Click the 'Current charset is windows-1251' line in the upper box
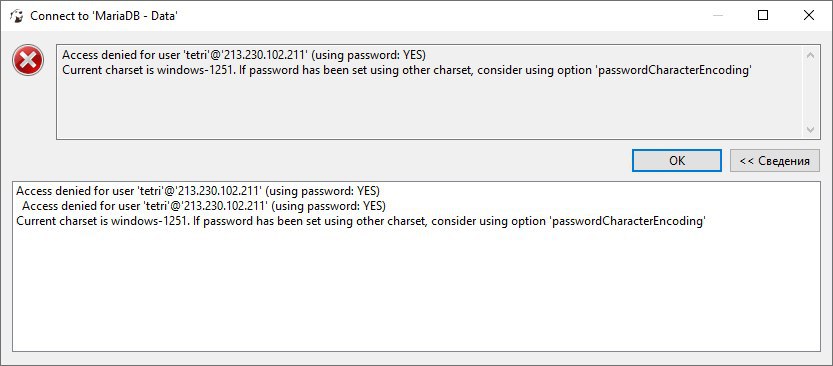The width and height of the screenshot is (833, 366). click(x=406, y=70)
